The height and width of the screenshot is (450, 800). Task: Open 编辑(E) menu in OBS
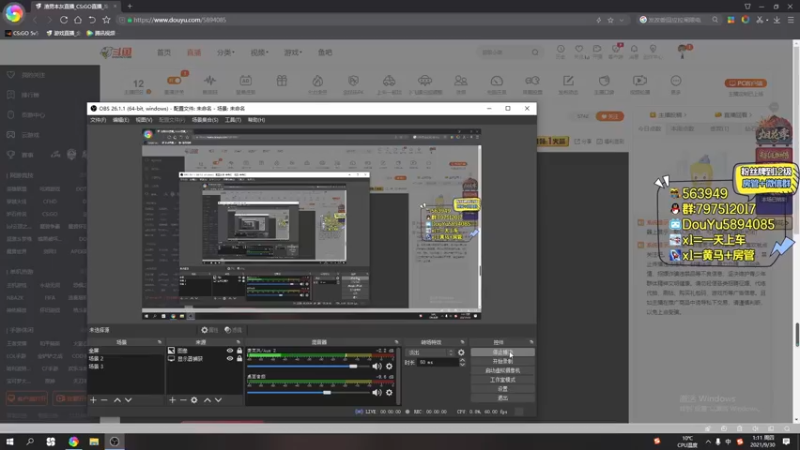coord(121,120)
